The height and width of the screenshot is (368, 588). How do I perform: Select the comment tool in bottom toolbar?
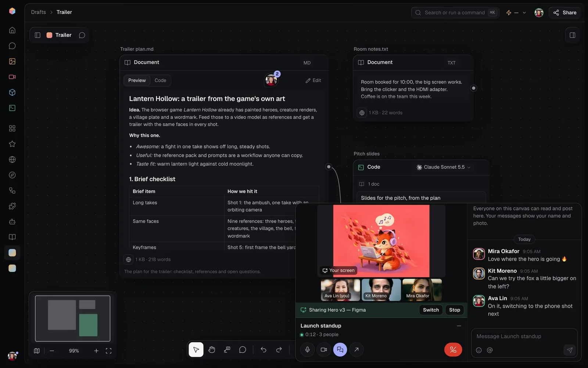pos(243,350)
